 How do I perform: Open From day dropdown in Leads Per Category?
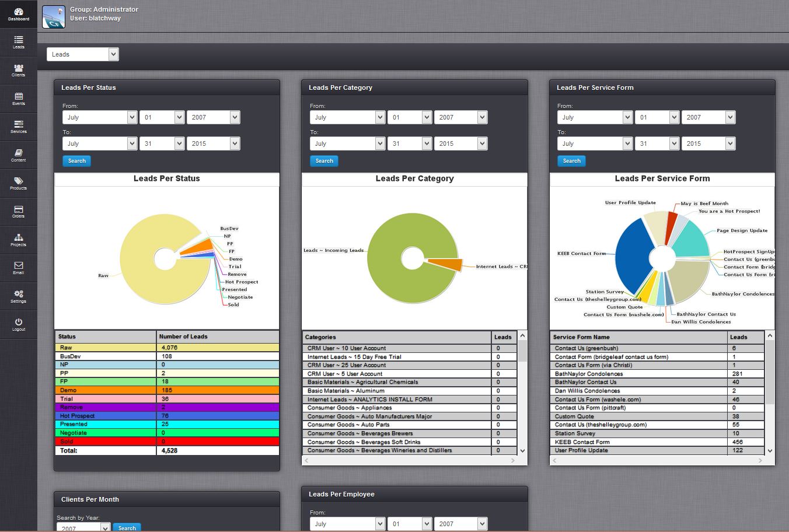(410, 117)
